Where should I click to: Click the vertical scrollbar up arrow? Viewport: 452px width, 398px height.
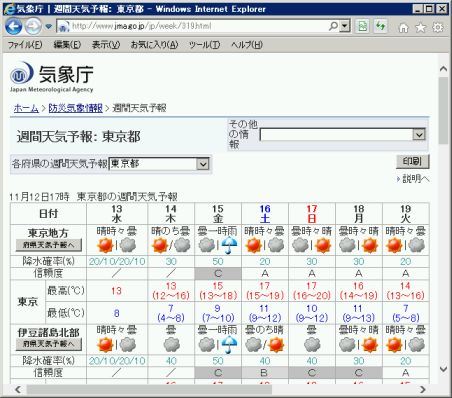click(x=443, y=69)
